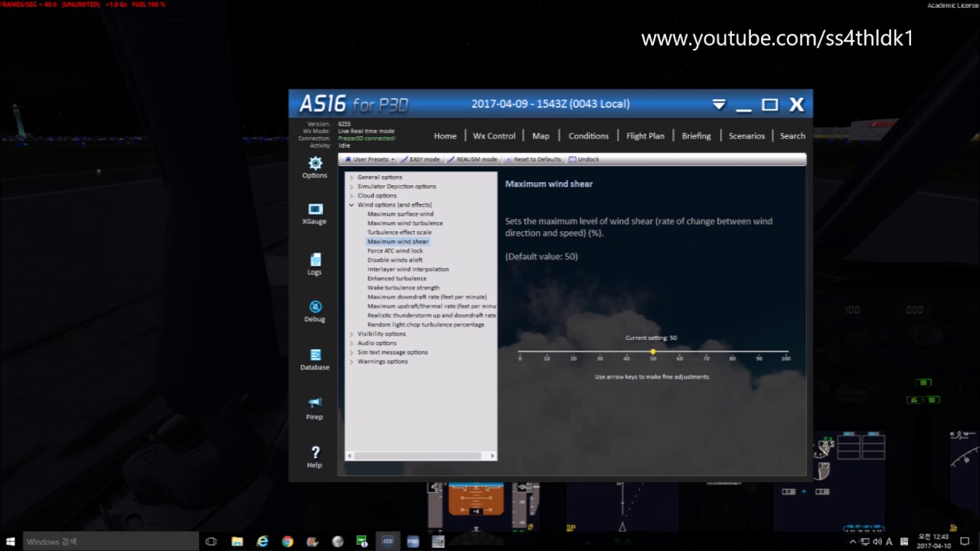
Task: Collapse Wind options (and effects) node
Action: (x=351, y=205)
